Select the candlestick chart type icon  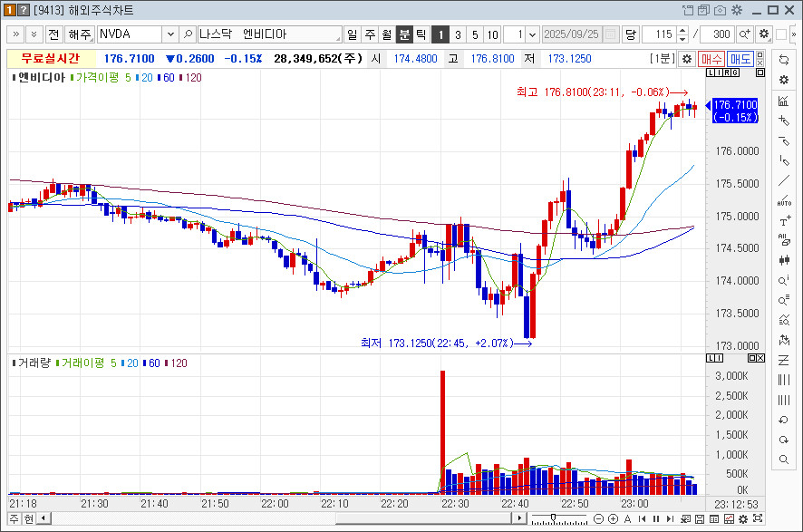784,260
